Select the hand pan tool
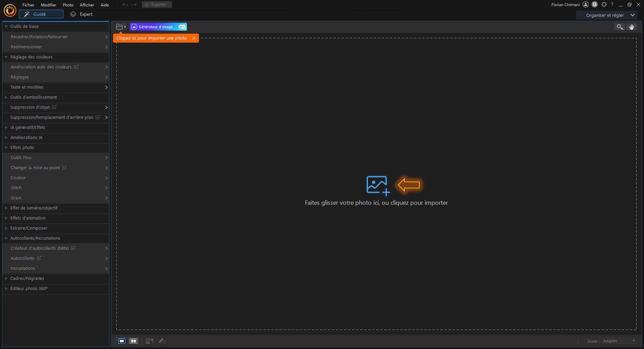This screenshot has height=349, width=644. [631, 27]
